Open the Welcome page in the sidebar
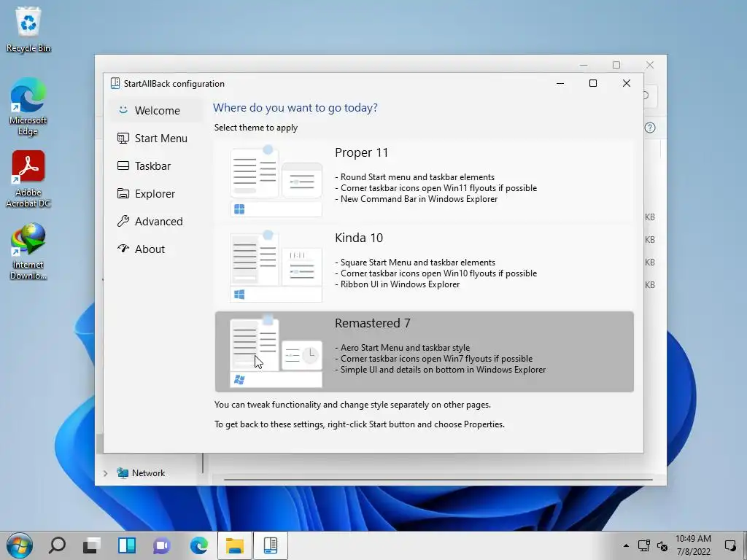 [x=156, y=111]
